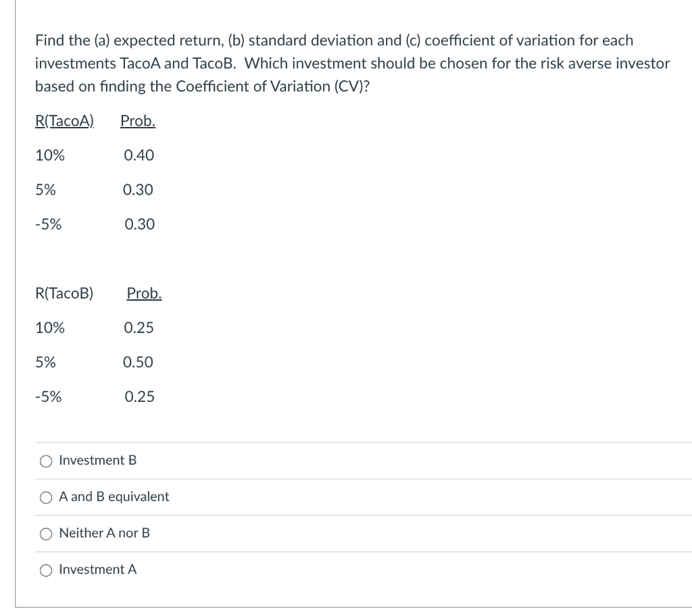Click the R(TacoB) column header
This screenshot has height=616, width=692.
pos(64,293)
